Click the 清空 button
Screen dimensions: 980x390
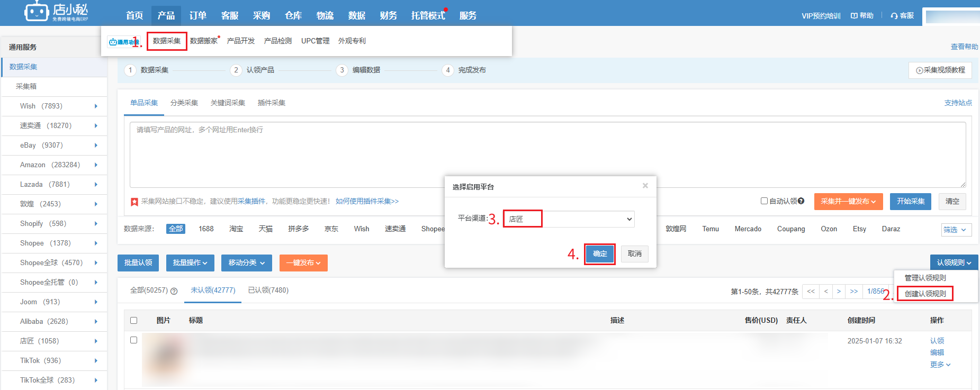pyautogui.click(x=952, y=202)
